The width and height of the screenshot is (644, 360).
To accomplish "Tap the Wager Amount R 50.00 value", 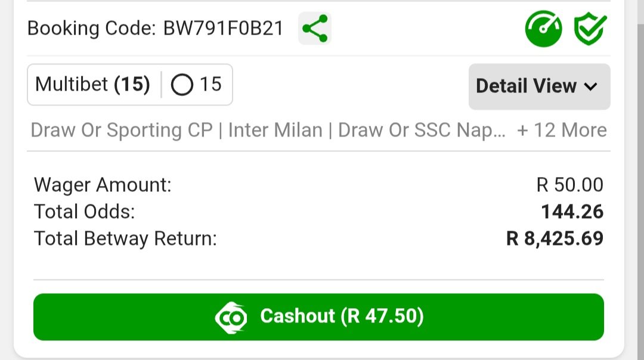I will (569, 185).
